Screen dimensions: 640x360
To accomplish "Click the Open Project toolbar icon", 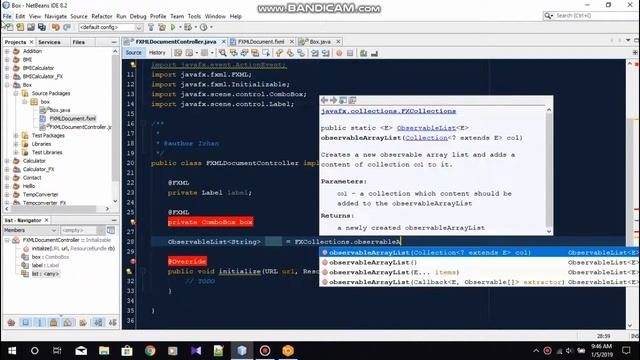I will click(31, 27).
